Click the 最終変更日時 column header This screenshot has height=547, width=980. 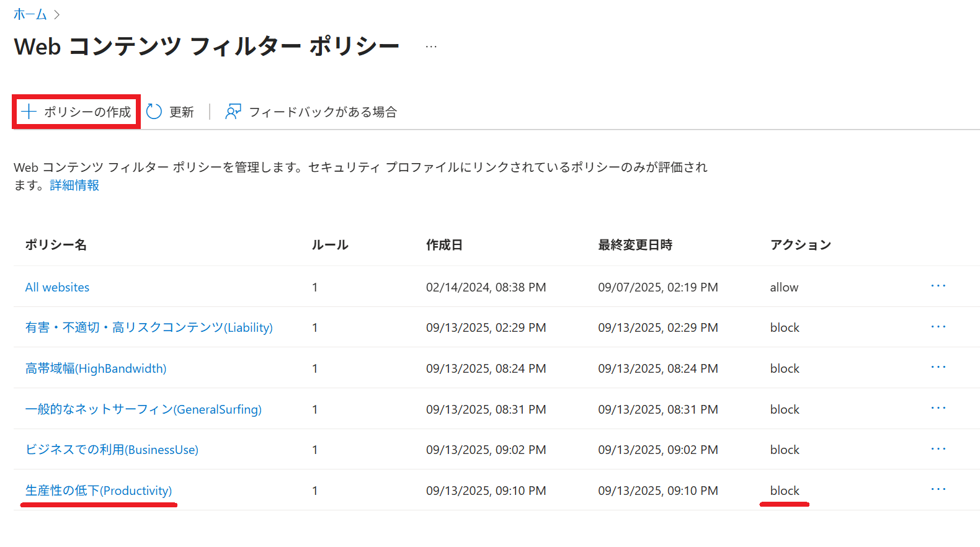635,245
